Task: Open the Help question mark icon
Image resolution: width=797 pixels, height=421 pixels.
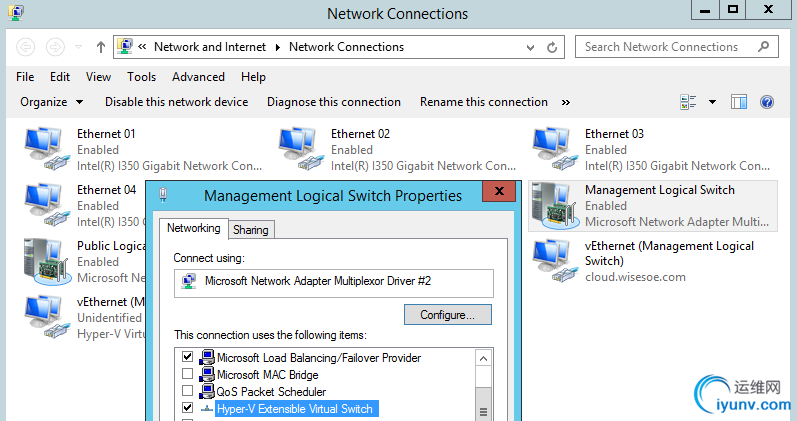Action: (767, 102)
